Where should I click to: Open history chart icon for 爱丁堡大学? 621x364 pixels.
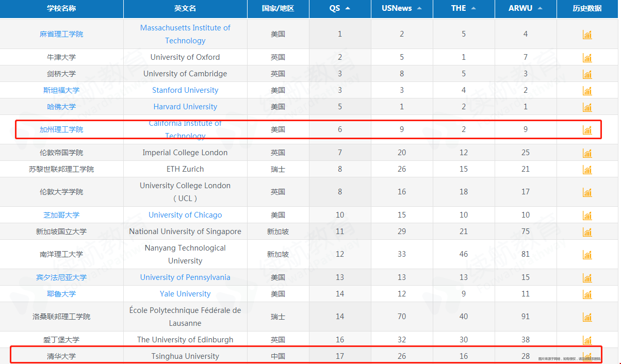coord(587,340)
